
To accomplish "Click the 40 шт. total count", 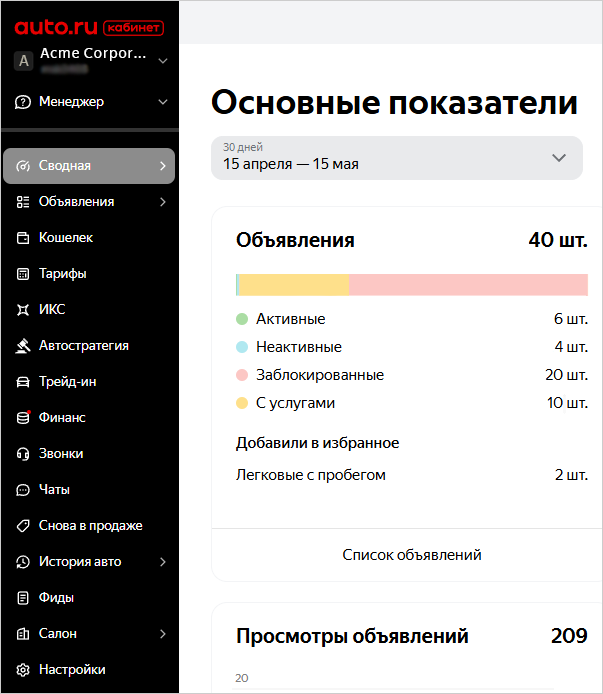I will click(558, 240).
